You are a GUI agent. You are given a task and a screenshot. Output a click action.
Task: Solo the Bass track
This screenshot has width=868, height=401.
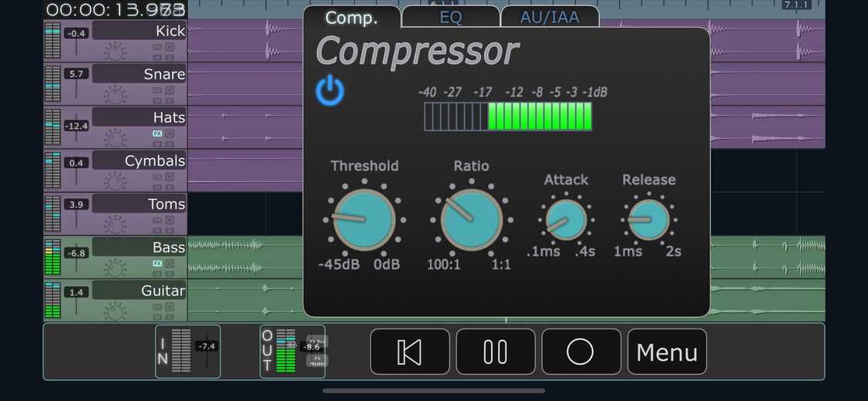click(170, 274)
